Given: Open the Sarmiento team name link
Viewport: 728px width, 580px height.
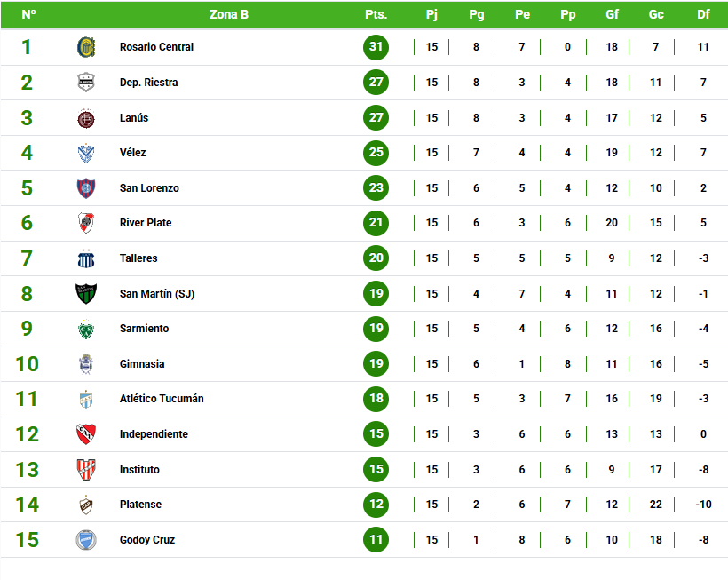Looking at the screenshot, I should click(x=144, y=329).
